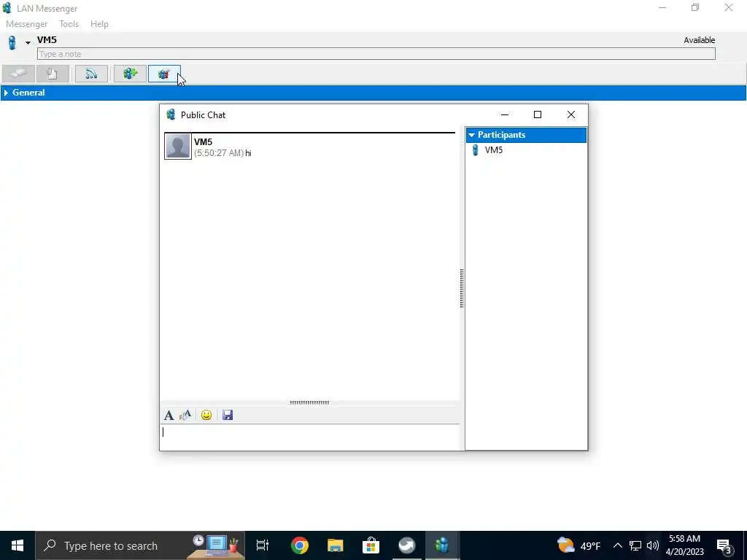Click the network tray icon
Screen dimensions: 747x560
[x=635, y=545]
